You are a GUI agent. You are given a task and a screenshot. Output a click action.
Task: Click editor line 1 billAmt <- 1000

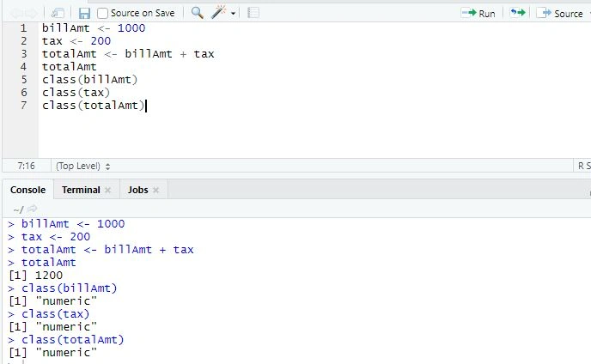pyautogui.click(x=94, y=28)
